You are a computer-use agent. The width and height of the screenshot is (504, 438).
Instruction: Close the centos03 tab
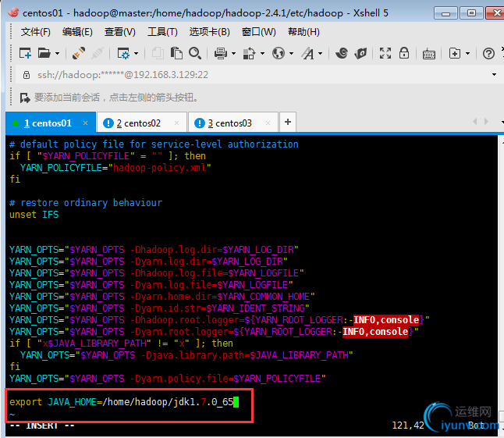click(x=268, y=123)
